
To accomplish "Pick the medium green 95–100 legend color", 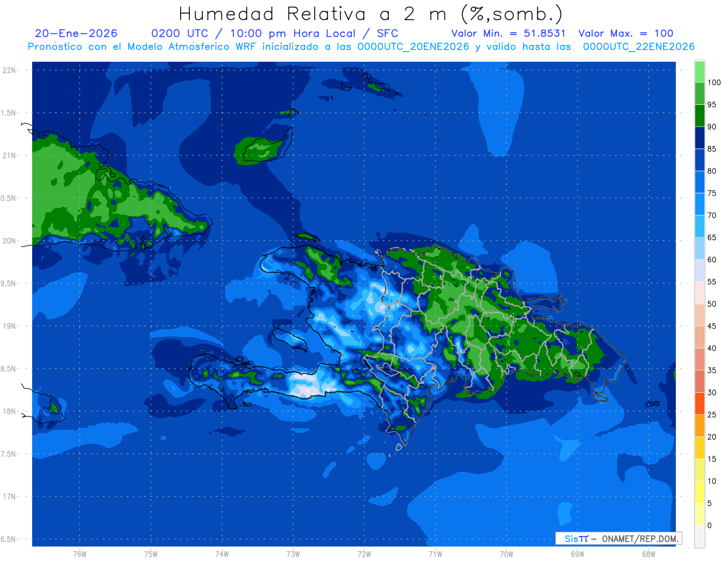I will point(699,93).
